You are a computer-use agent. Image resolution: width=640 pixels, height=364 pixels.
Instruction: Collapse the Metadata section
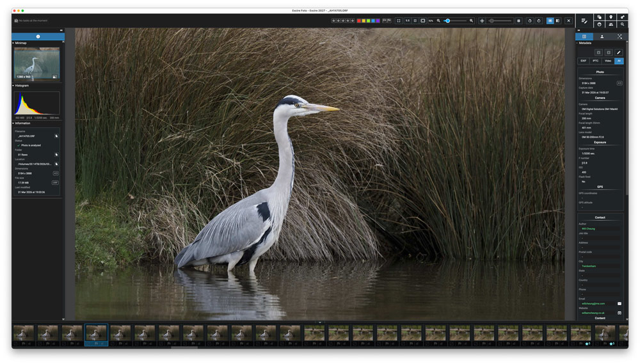[x=577, y=43]
